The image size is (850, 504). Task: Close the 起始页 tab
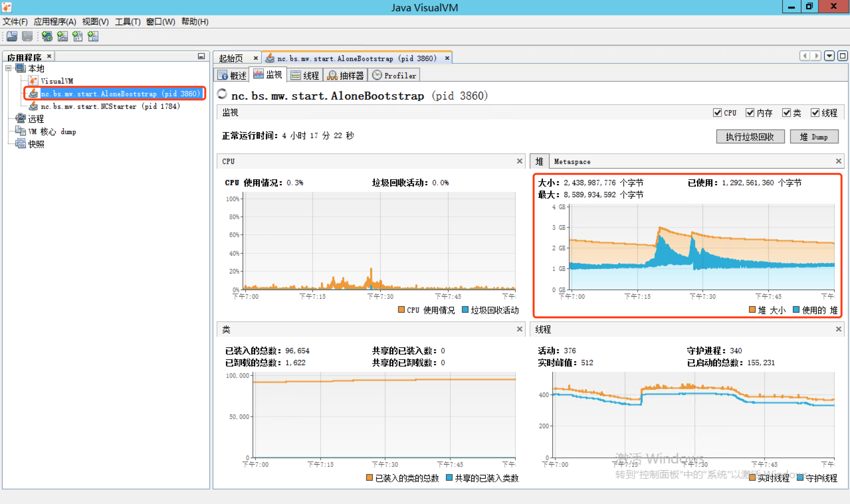click(256, 58)
